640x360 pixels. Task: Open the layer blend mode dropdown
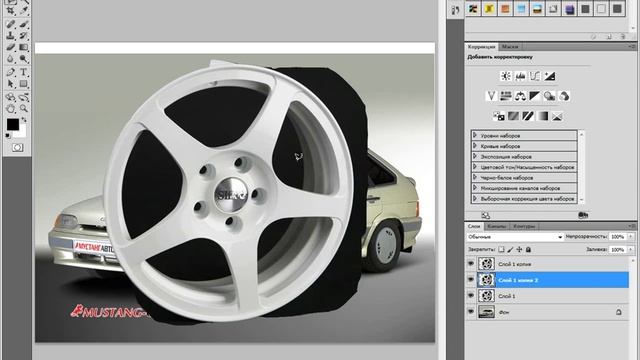(515, 237)
